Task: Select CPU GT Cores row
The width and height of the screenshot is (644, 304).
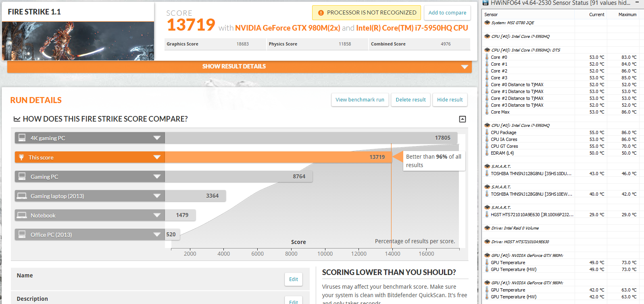Action: pos(561,146)
